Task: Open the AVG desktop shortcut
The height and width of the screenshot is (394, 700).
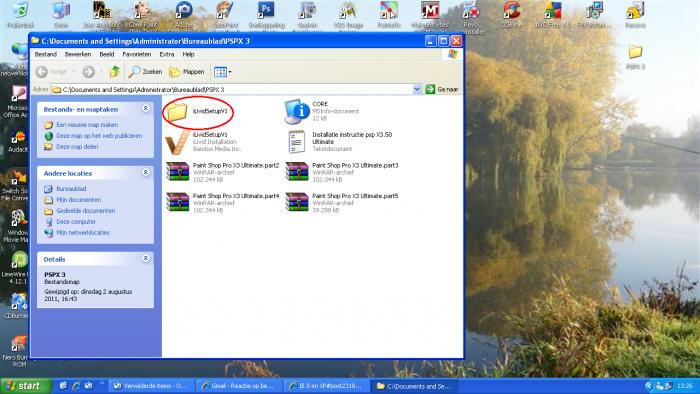Action: tap(553, 15)
